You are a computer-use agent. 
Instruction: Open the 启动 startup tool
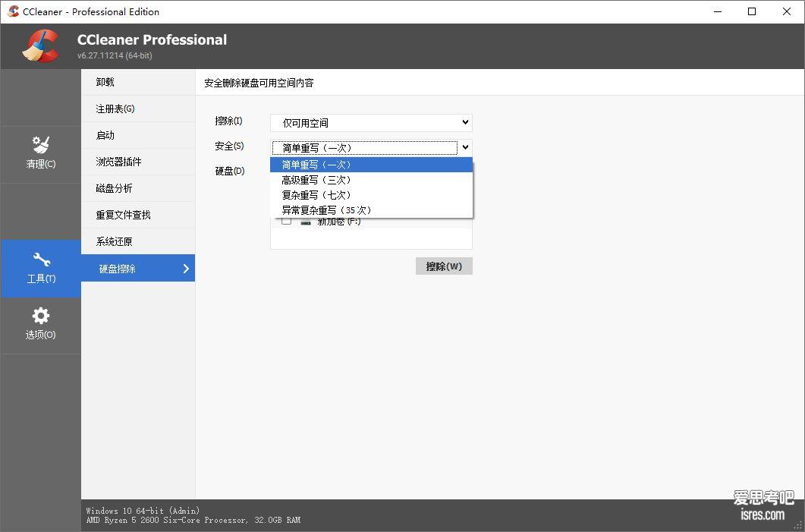pyautogui.click(x=138, y=136)
